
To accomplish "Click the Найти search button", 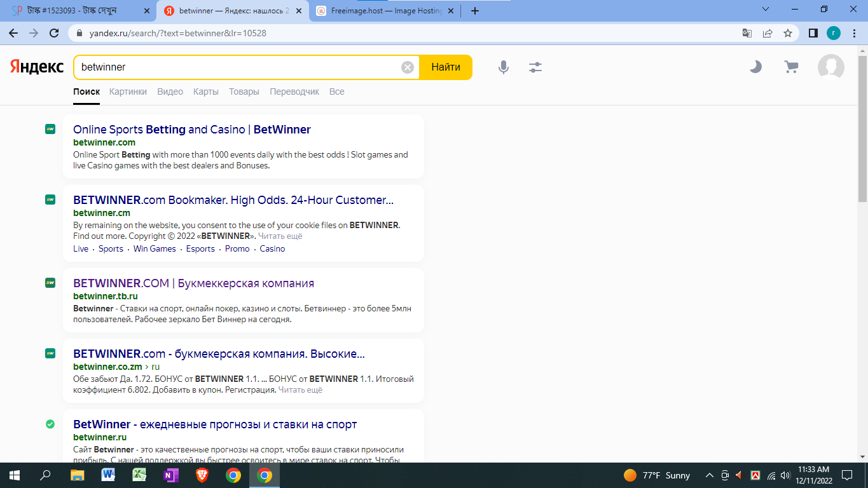I will (446, 67).
